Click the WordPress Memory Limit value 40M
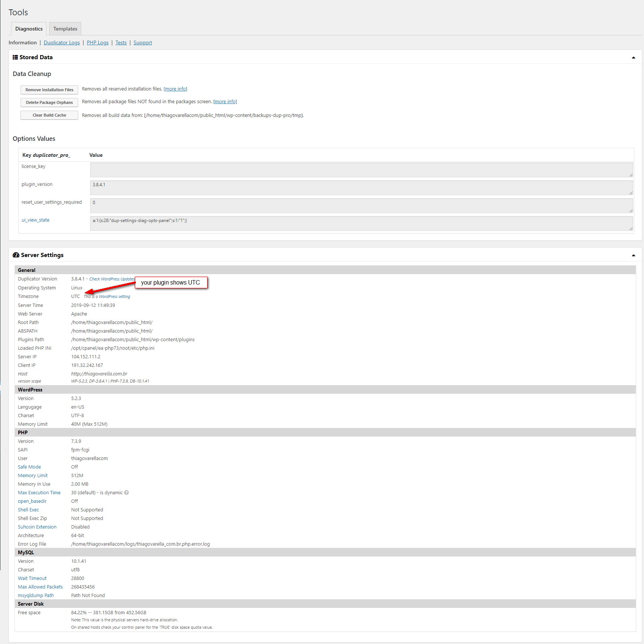644x644 pixels. 89,424
